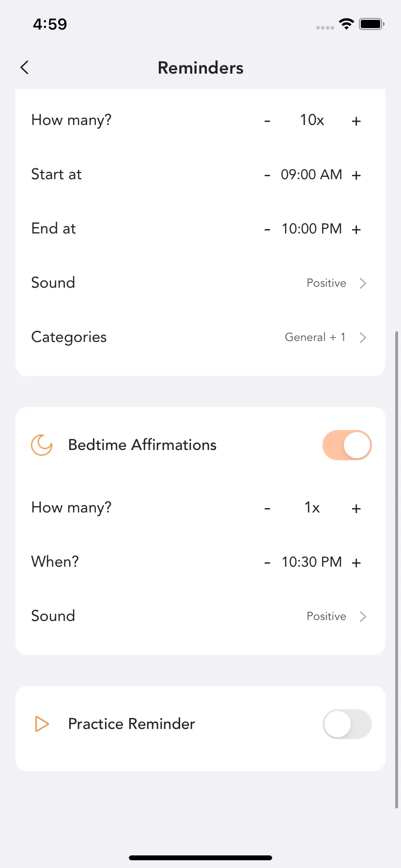This screenshot has width=401, height=868.
Task: Tap plus next to End at 10:00 PM
Action: pos(356,229)
